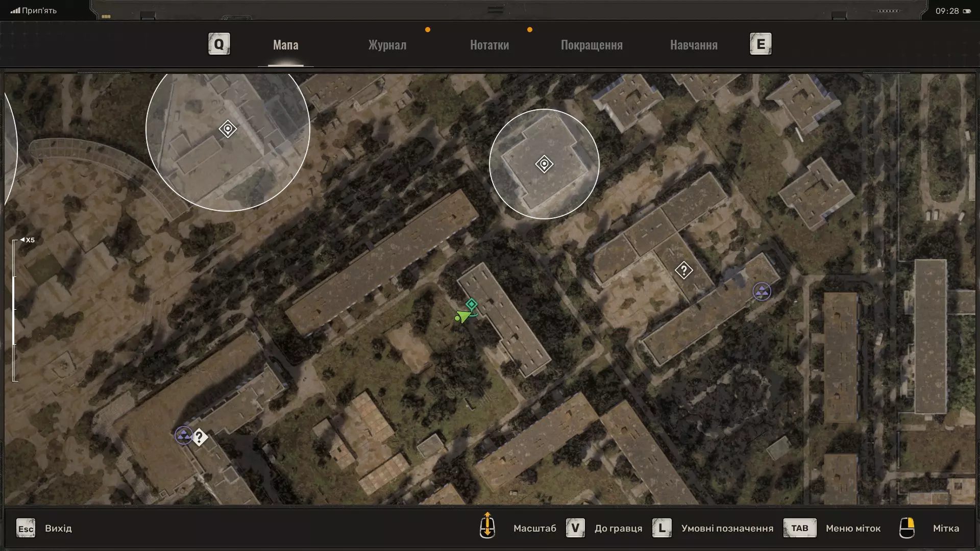Click the white question mark marker at bottom-left
Viewport: 980px width, 551px height.
pyautogui.click(x=200, y=437)
